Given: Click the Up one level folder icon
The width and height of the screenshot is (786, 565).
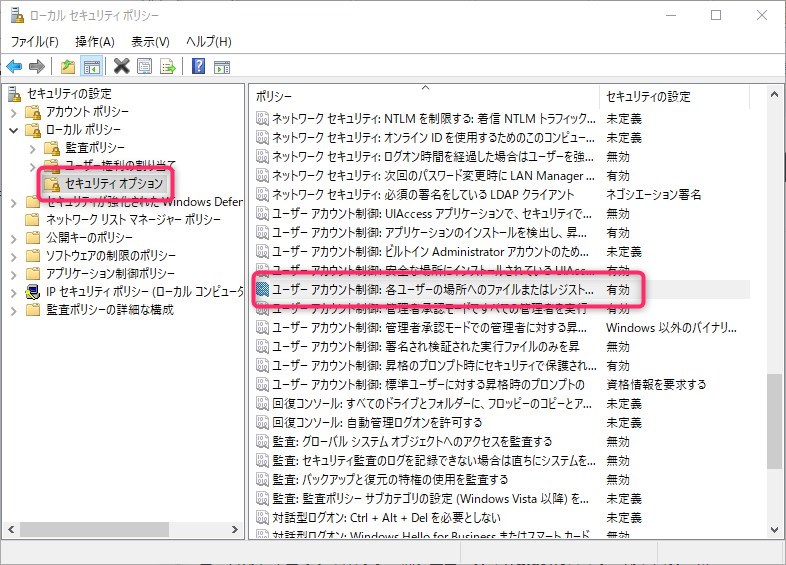Looking at the screenshot, I should tap(68, 66).
